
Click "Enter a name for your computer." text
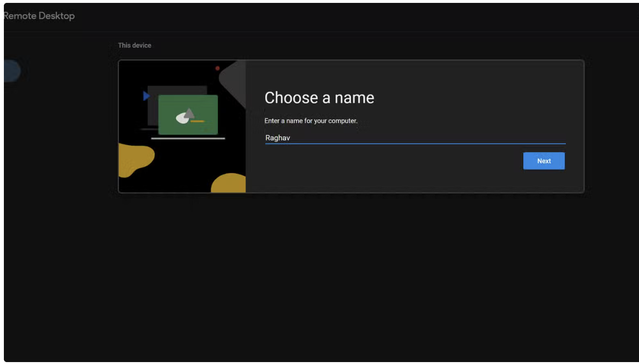pos(311,121)
